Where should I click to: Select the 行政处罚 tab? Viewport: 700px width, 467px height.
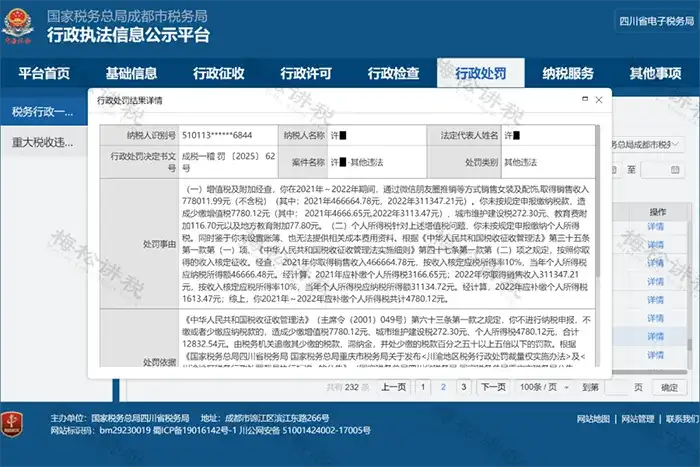pos(481,73)
